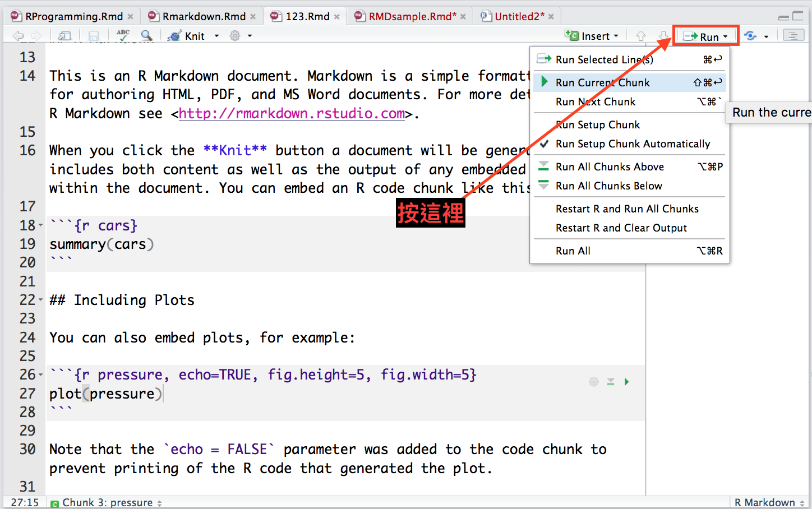This screenshot has width=812, height=509.
Task: Click the {r cars} chunk header
Action: 94,225
